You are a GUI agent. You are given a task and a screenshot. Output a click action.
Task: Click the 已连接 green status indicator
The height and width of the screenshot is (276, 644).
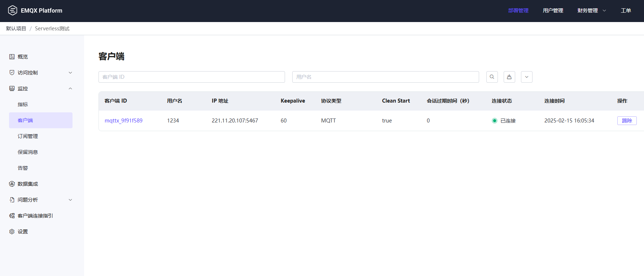[x=495, y=121]
